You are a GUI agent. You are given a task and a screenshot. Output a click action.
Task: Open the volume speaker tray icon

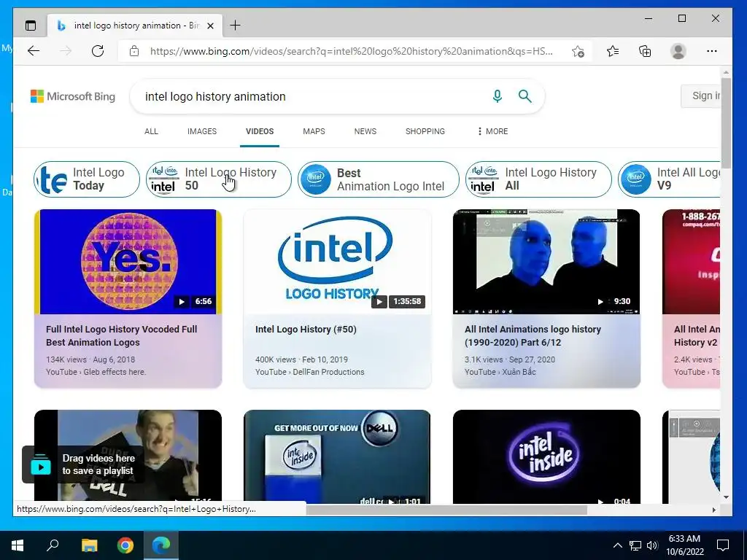pos(652,545)
